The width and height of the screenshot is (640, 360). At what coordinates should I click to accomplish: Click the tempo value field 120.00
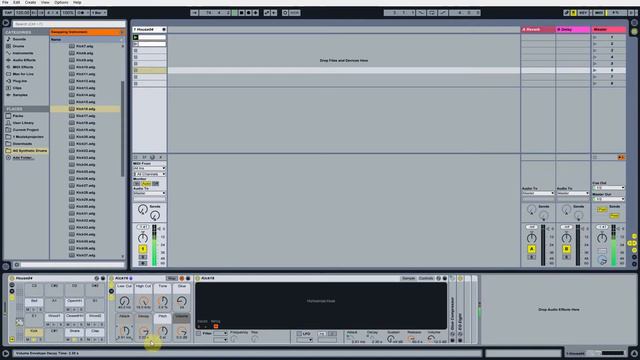coord(22,13)
